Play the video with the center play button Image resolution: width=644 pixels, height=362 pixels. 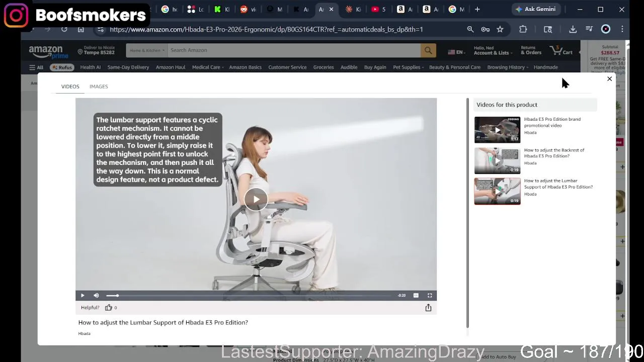tap(256, 200)
